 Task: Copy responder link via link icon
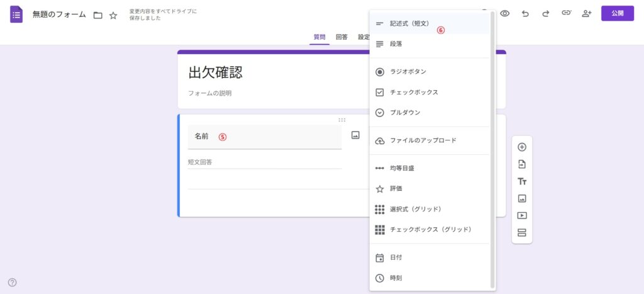[566, 13]
